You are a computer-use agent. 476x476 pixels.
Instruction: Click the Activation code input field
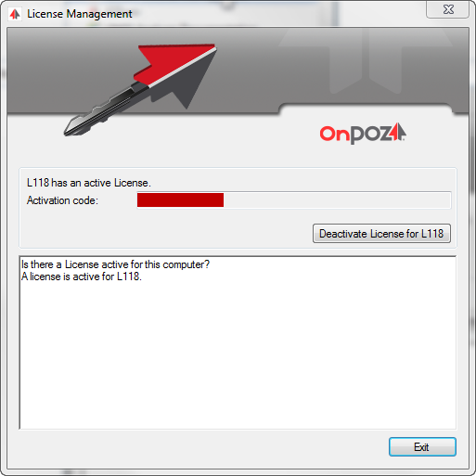(x=294, y=200)
